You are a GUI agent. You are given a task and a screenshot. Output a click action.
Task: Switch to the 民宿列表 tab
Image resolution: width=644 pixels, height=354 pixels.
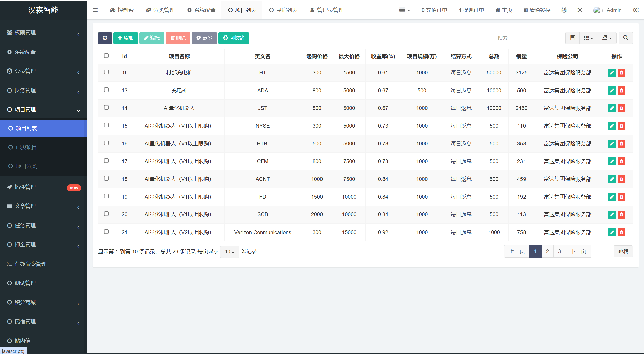click(283, 10)
